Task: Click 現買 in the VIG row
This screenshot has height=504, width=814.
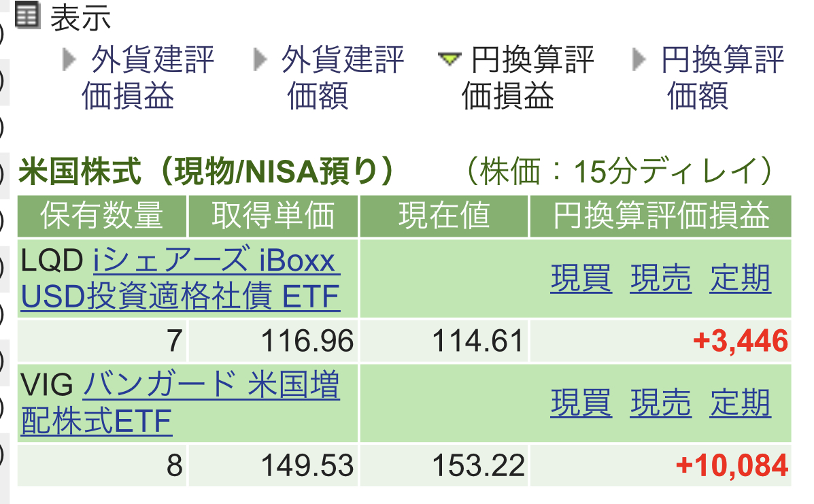Action: (581, 403)
